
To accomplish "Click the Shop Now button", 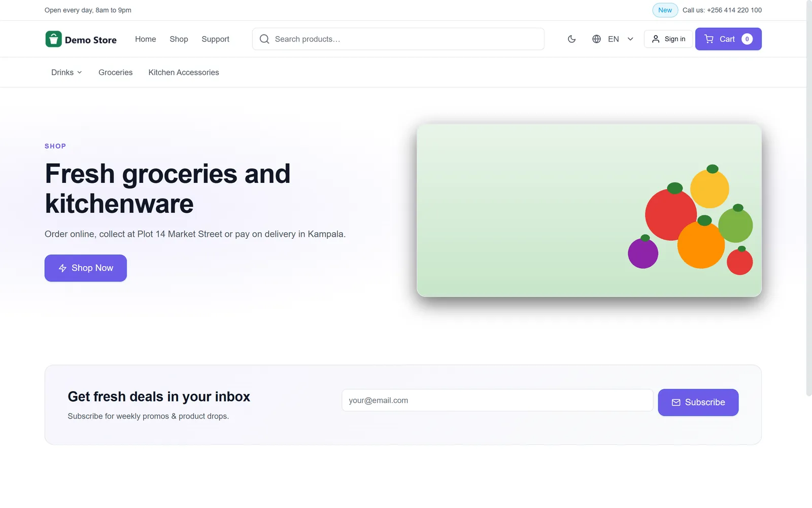I will tap(86, 268).
